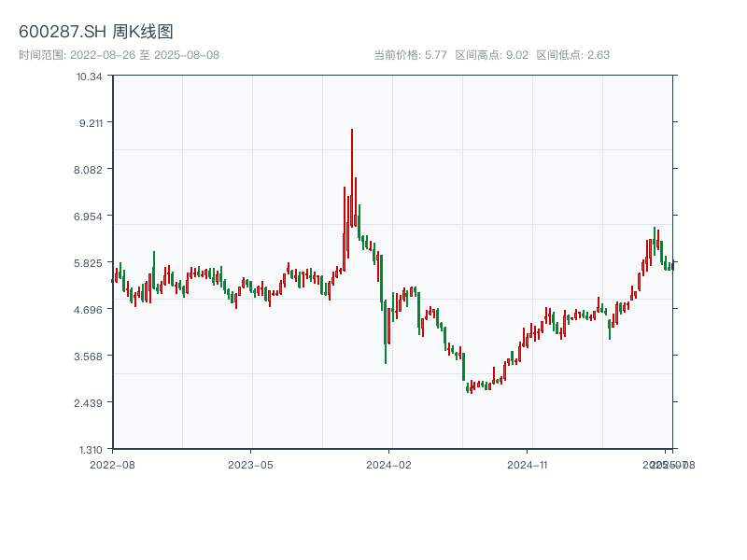Viewport: 747px width, 560px height.
Task: Click the y-axis value 6.954
Action: (x=88, y=217)
